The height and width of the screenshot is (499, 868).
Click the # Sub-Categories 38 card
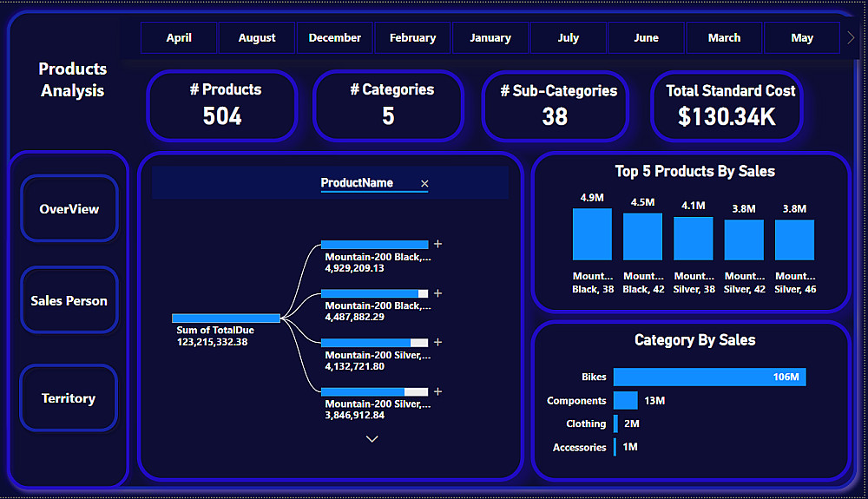[556, 106]
